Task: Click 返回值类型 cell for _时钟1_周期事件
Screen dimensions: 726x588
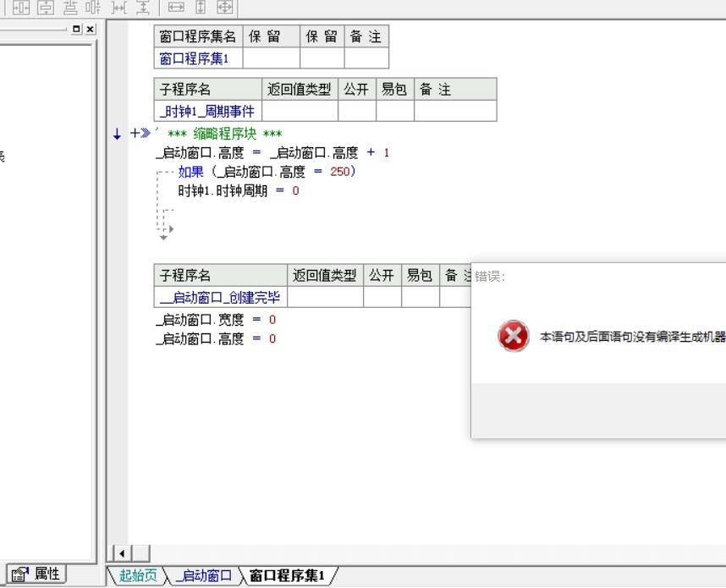Action: tap(300, 111)
